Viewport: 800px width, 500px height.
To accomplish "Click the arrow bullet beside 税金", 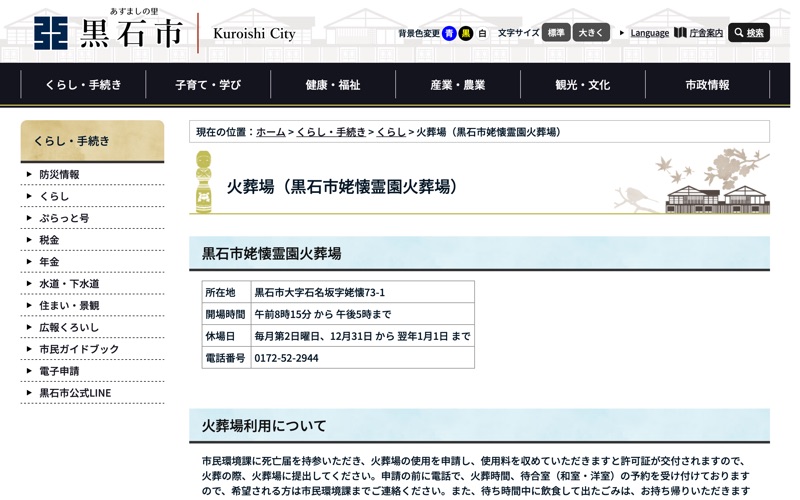I will (x=29, y=240).
